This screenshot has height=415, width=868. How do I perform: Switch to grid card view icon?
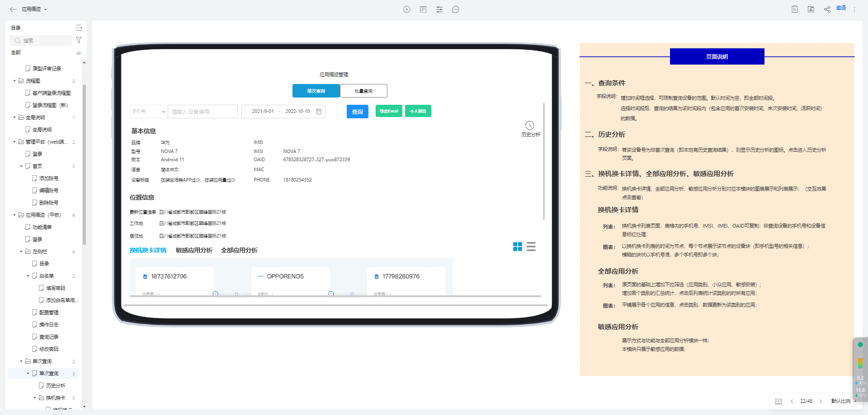tap(518, 247)
